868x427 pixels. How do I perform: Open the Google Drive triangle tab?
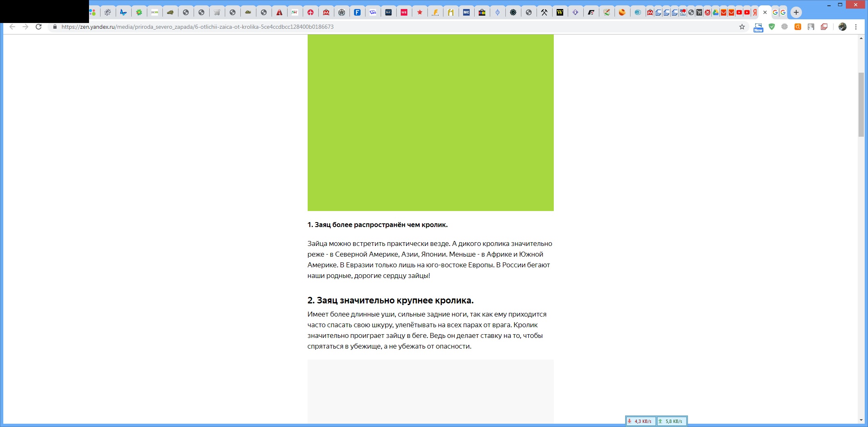click(x=716, y=12)
